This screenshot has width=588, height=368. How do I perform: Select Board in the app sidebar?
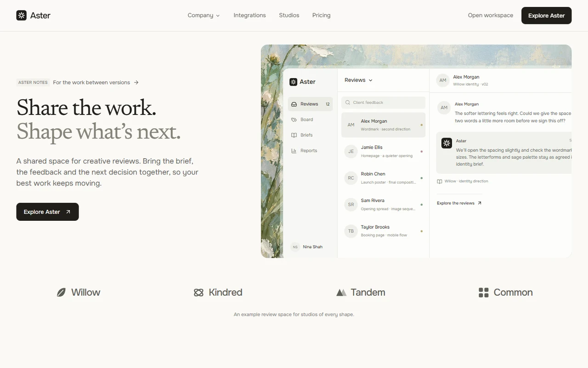[311, 120]
